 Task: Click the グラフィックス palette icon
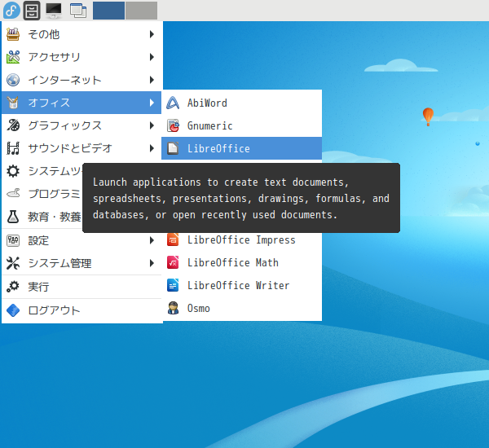click(13, 125)
